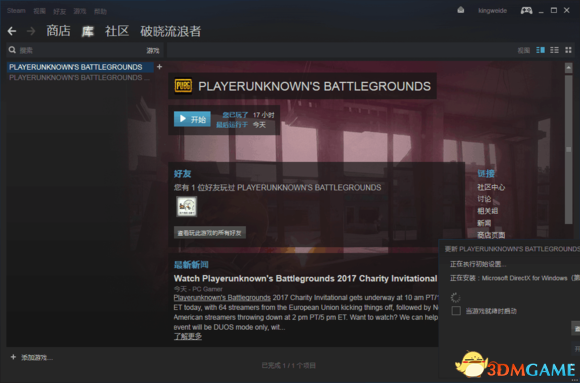The height and width of the screenshot is (383, 580).
Task: Go back with the left arrow
Action: point(12,31)
